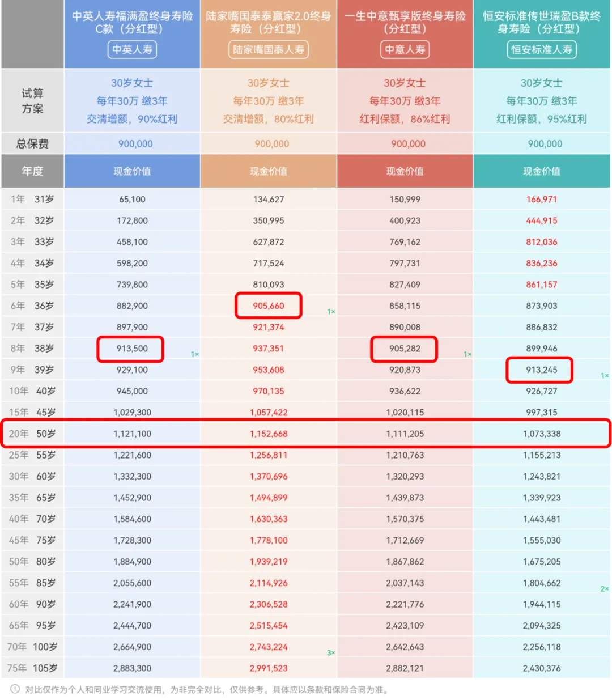The image size is (612, 700).
Task: Select the 中英人寿 company tag
Action: coord(132,50)
